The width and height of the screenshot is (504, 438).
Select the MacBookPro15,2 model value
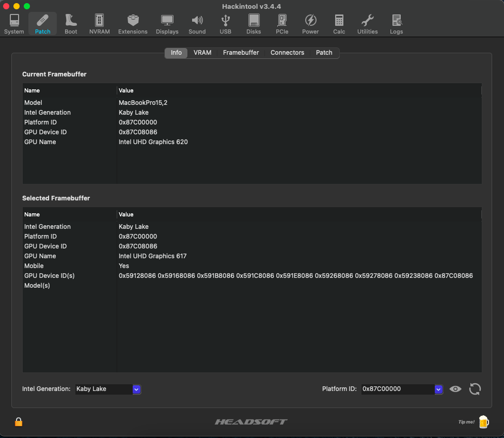[143, 103]
